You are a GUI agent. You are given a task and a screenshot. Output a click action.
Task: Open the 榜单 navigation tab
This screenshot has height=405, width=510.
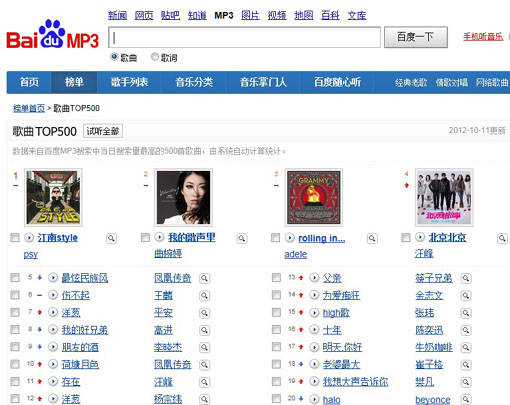coord(74,82)
